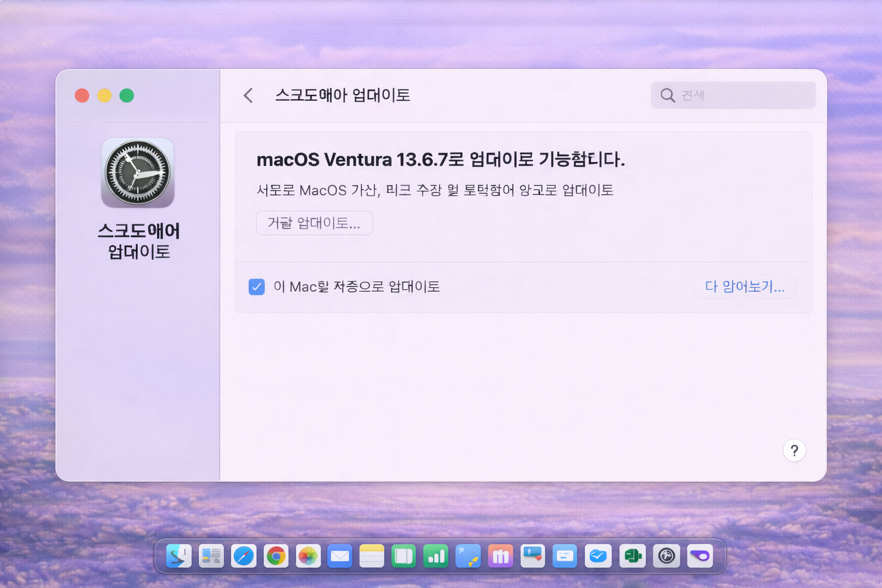Open help with the question mark button
882x588 pixels.
(x=794, y=451)
